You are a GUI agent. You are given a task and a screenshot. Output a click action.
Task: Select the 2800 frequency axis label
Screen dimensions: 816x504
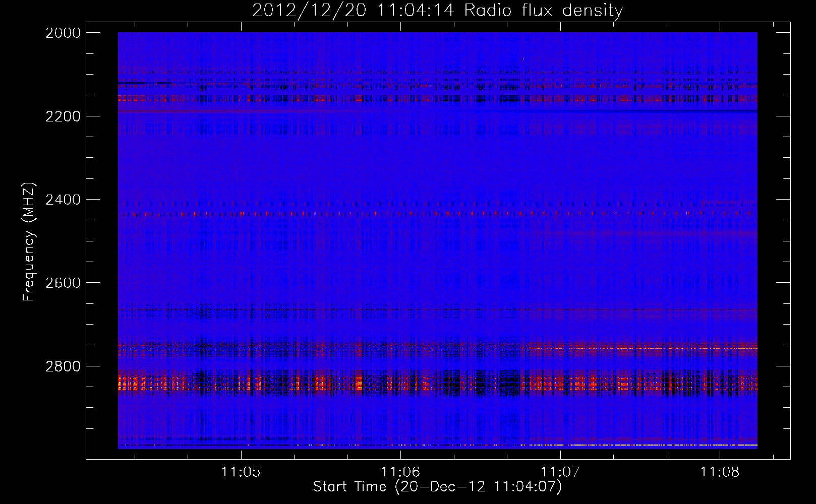63,366
